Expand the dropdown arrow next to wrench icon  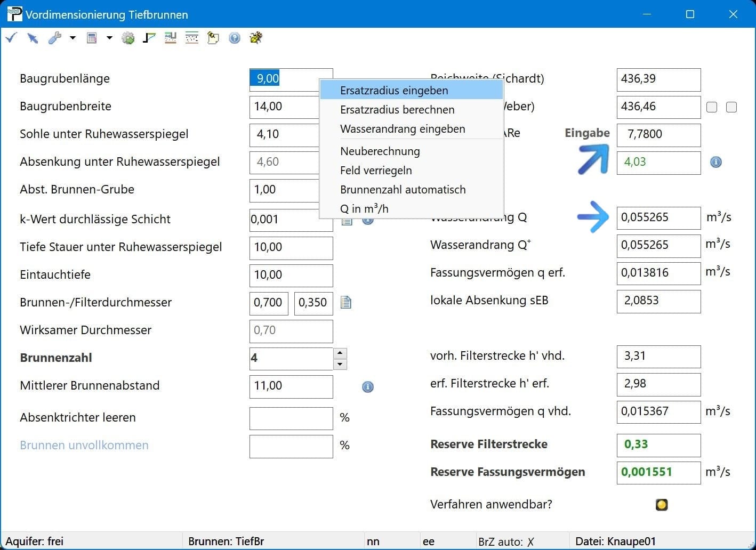[73, 38]
